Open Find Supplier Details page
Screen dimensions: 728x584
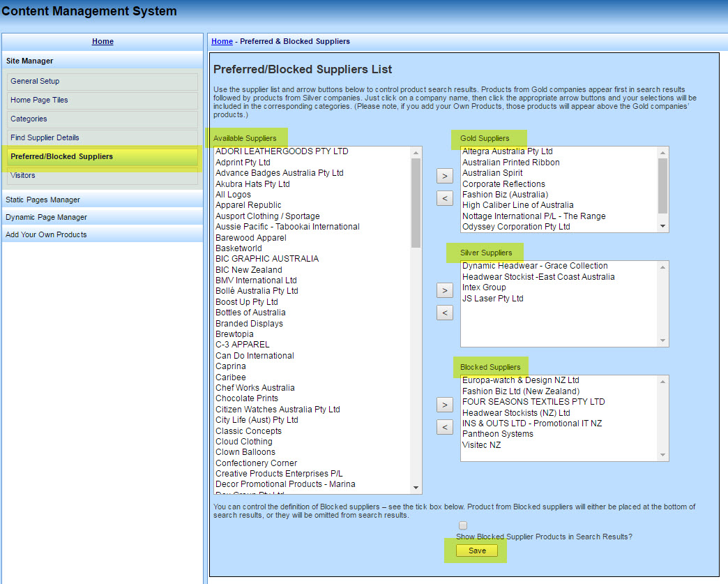(102, 137)
